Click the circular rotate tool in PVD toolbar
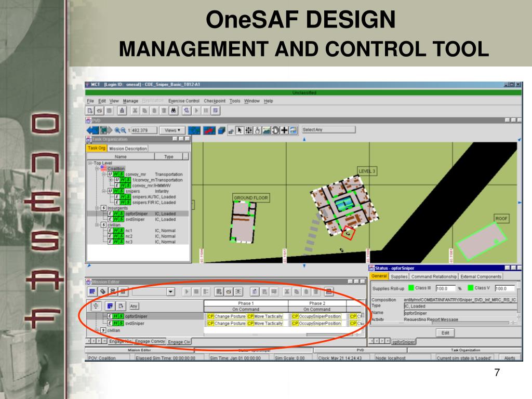The width and height of the screenshot is (532, 399). 275,130
